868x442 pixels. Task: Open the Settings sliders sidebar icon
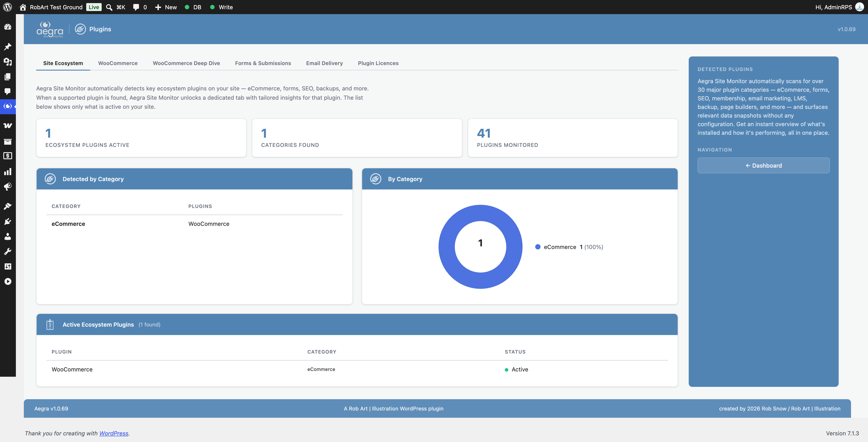[x=8, y=266]
